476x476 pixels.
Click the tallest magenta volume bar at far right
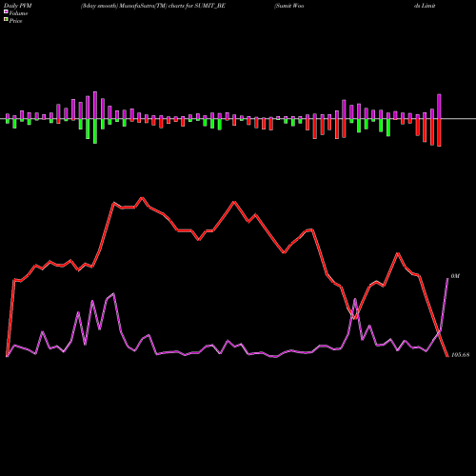tap(439, 107)
